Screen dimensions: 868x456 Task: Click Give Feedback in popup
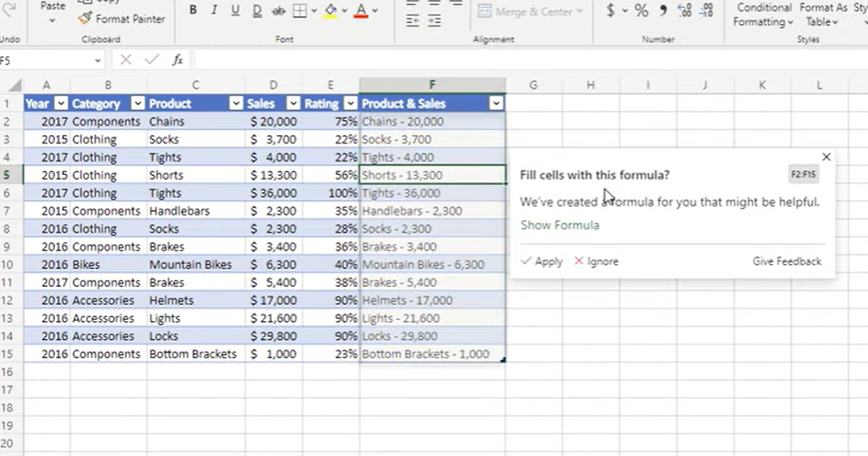coord(786,261)
